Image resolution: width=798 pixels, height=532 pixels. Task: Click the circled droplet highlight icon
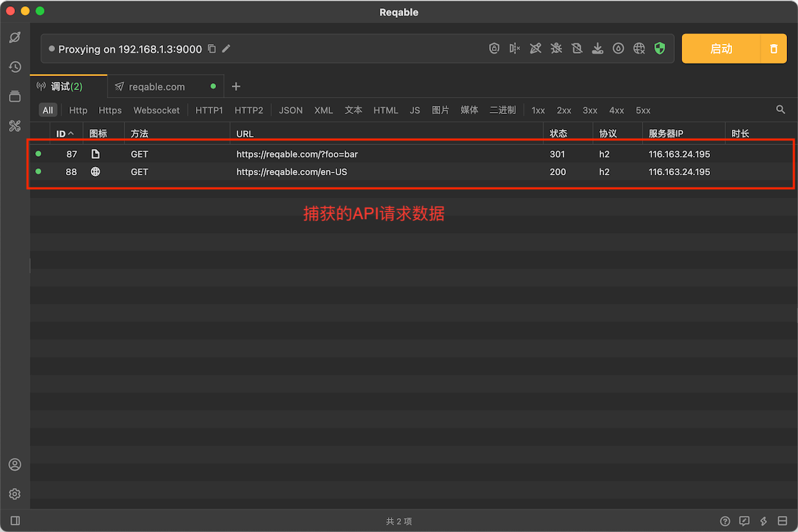point(618,48)
